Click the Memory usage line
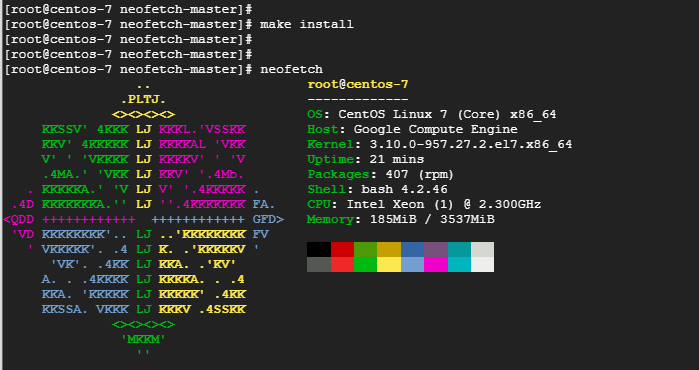Viewport: 699px width, 370px height. click(401, 219)
